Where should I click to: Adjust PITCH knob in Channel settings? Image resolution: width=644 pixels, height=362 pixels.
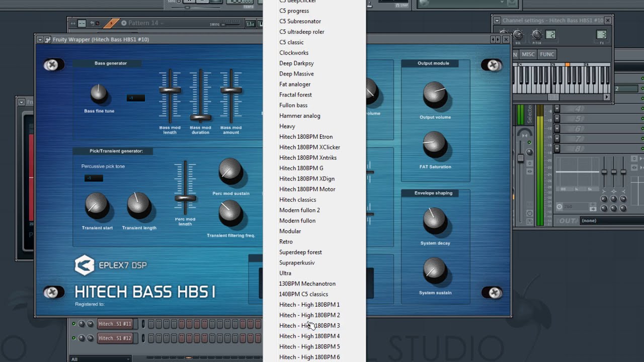coord(537,35)
